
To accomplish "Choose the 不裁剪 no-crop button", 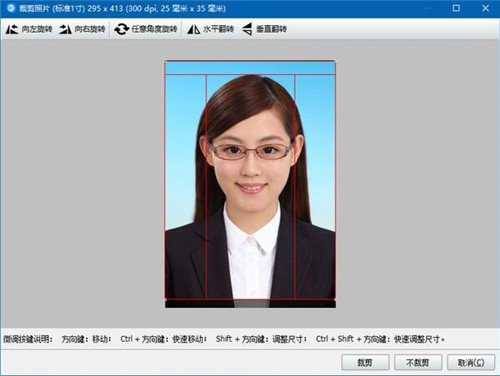I will click(418, 362).
